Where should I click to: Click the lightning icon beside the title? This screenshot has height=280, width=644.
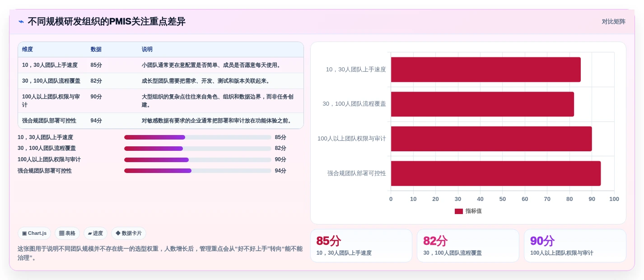click(x=21, y=22)
